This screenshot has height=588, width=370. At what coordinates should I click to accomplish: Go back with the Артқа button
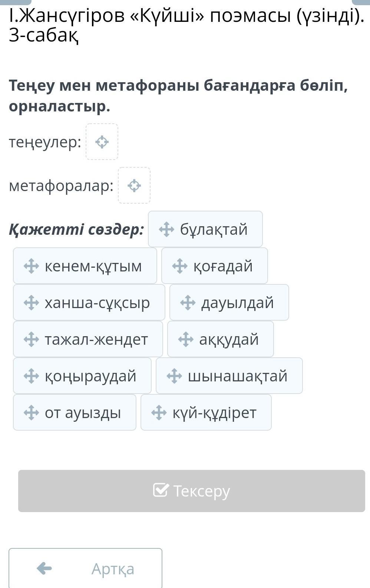85,568
